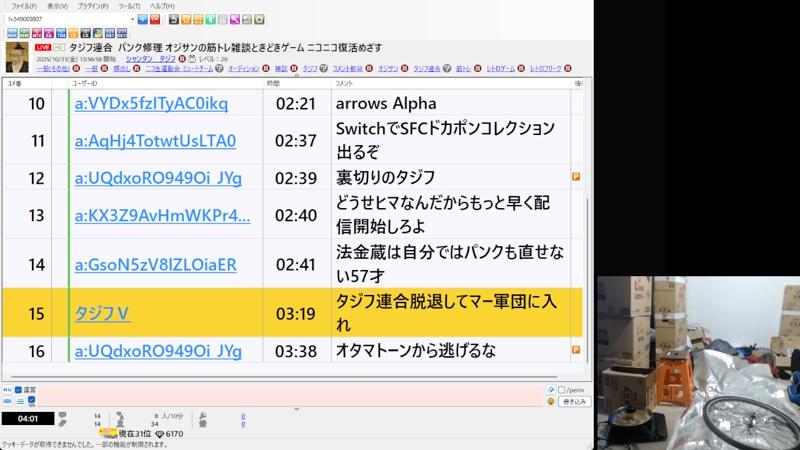The height and width of the screenshot is (450, 800).
Task: Click user link in row 12
Action: point(158,178)
